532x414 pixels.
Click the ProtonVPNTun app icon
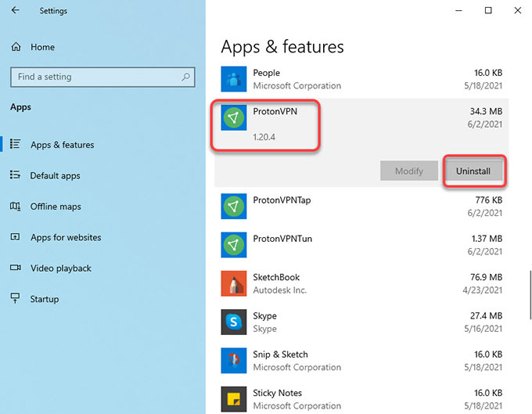233,245
